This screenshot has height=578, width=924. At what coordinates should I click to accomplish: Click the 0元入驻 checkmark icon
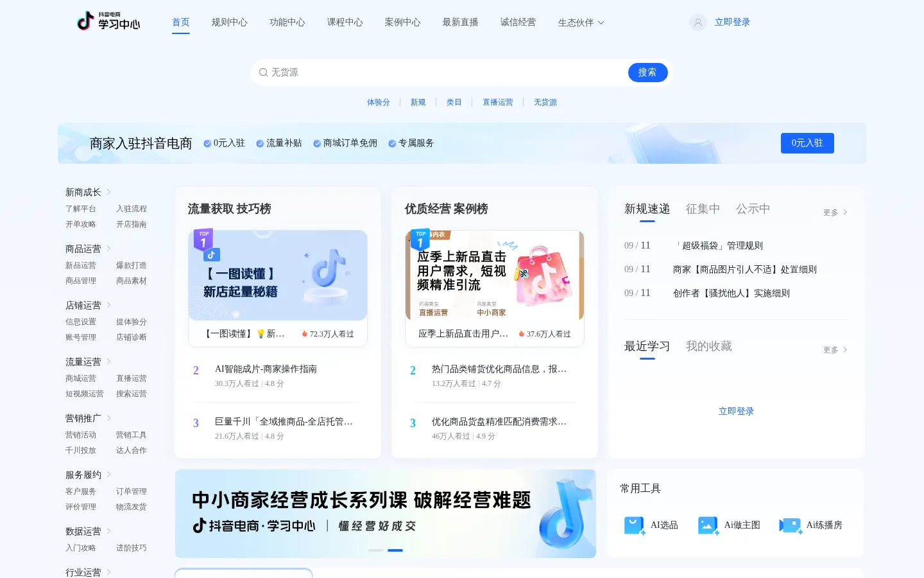coord(207,143)
